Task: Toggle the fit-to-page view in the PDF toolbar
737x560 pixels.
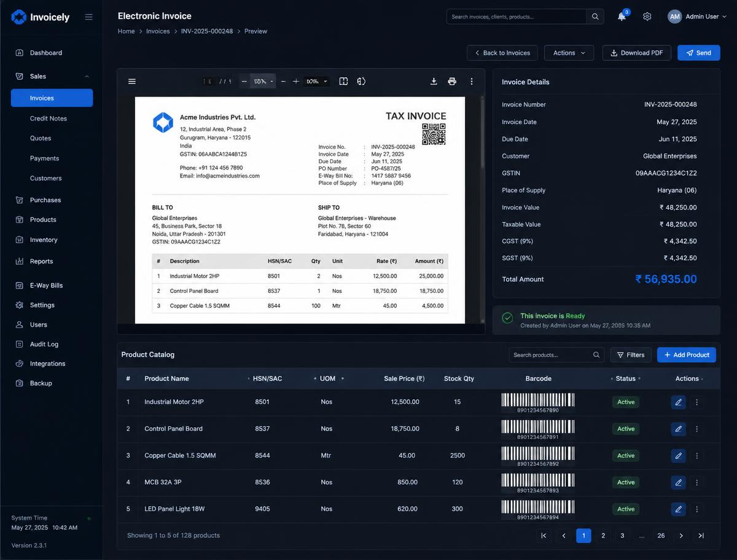Action: [x=343, y=81]
